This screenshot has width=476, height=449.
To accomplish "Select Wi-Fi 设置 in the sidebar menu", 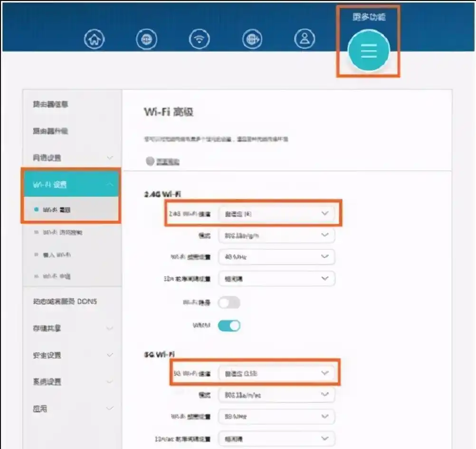I will tap(71, 184).
